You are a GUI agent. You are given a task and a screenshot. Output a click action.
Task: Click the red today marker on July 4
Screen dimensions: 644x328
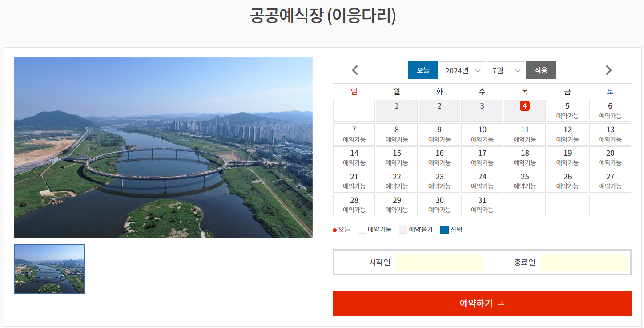[525, 106]
